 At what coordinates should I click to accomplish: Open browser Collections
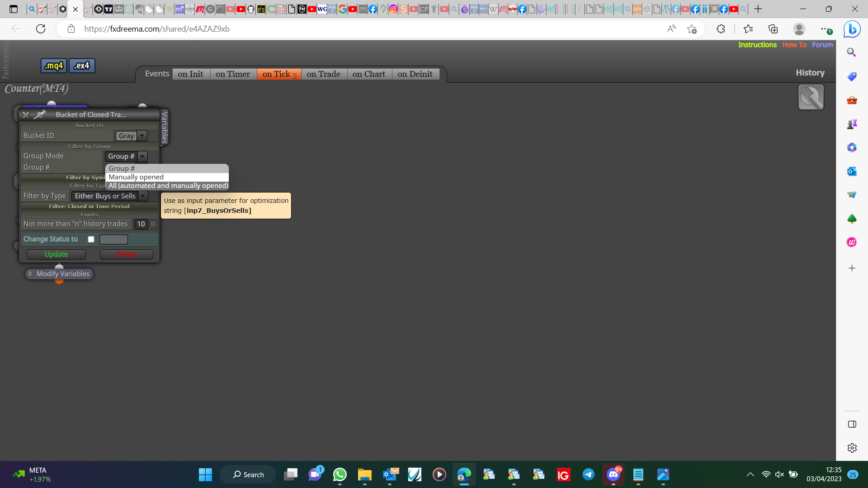point(773,29)
